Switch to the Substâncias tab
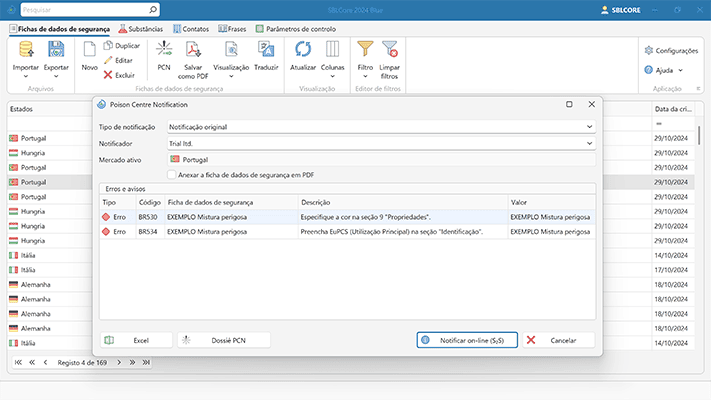The width and height of the screenshot is (711, 400). (145, 29)
